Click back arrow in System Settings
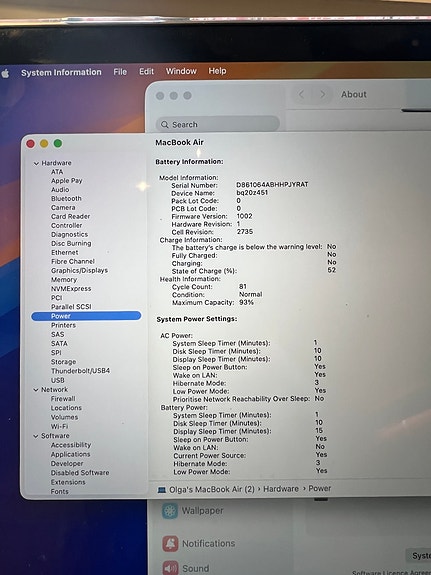 pos(301,94)
